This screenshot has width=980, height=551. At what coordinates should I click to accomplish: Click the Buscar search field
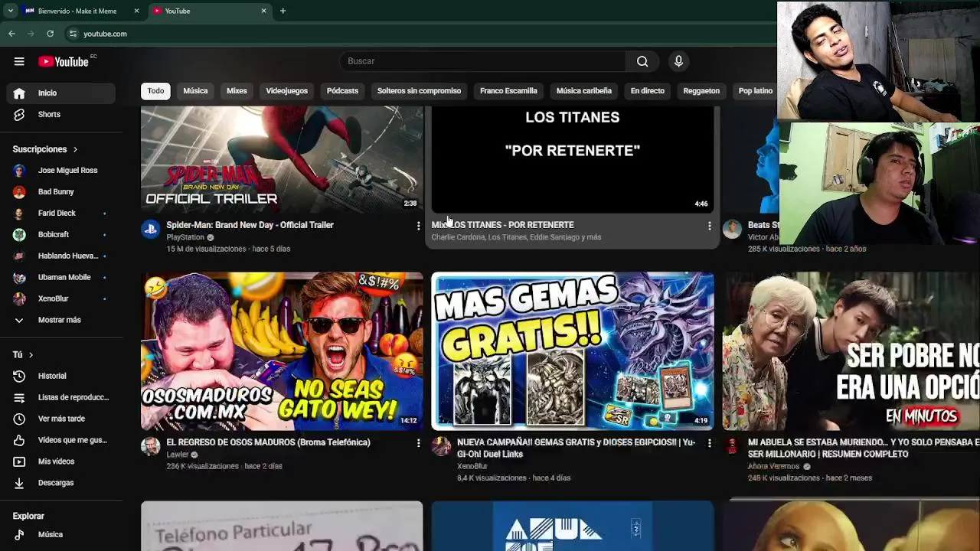click(482, 61)
